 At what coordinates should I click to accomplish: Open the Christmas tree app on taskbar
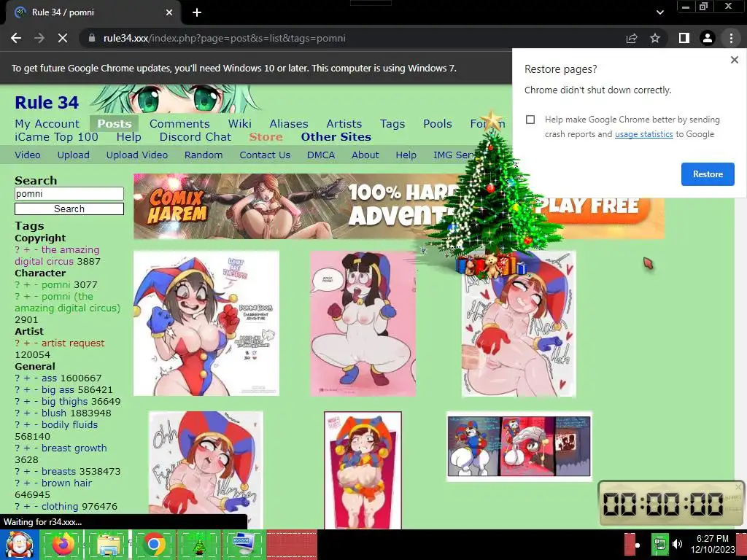[x=198, y=545]
